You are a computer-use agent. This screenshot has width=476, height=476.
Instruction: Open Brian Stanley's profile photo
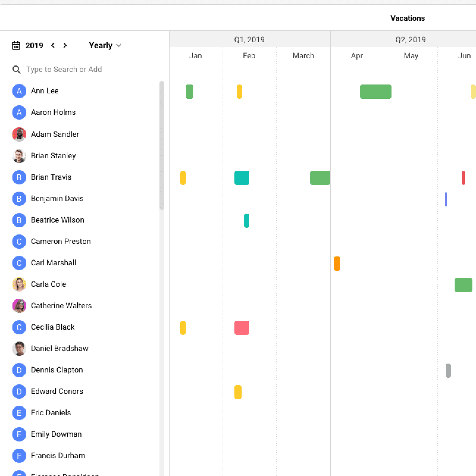click(x=19, y=156)
